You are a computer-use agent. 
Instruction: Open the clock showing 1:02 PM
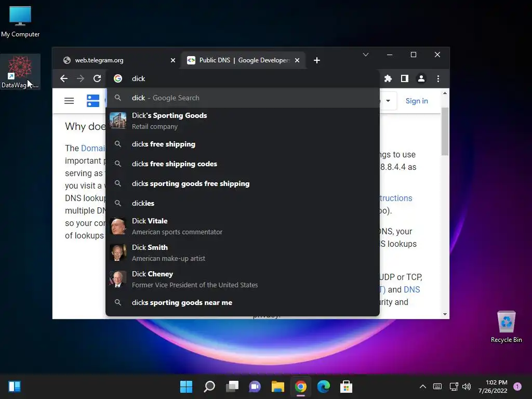[x=493, y=387]
